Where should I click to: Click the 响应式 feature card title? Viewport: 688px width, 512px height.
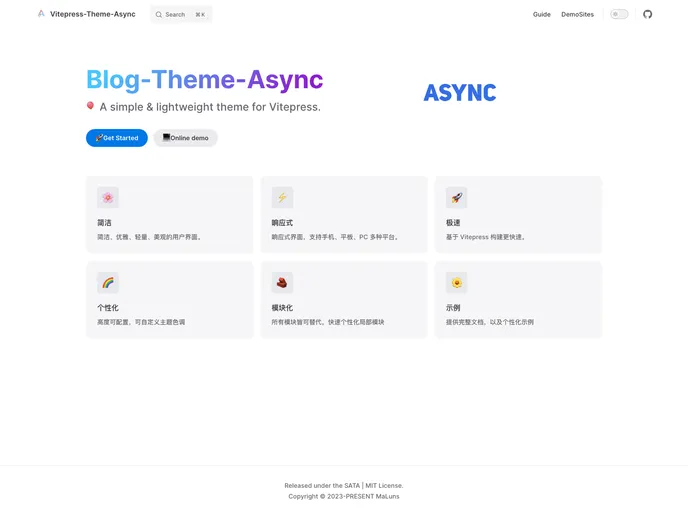tap(282, 222)
